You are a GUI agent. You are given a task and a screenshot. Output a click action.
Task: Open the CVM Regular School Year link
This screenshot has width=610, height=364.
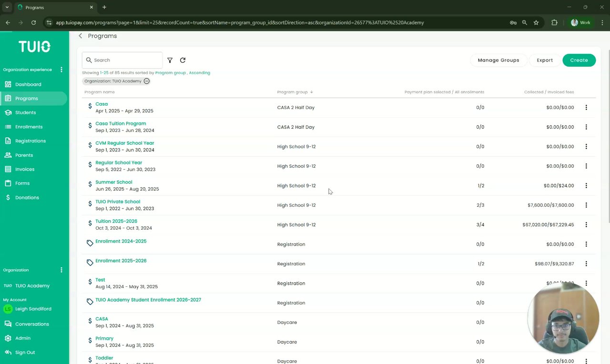pyautogui.click(x=125, y=143)
